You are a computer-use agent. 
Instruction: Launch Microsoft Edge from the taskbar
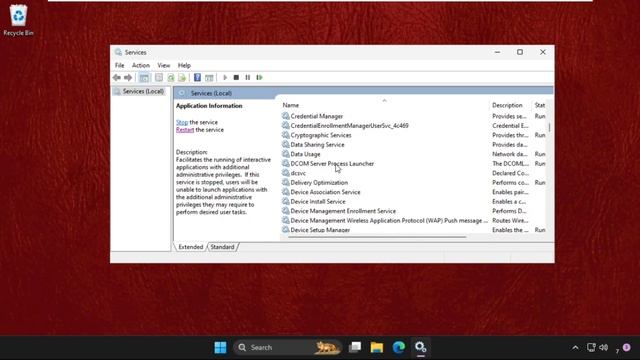399,347
